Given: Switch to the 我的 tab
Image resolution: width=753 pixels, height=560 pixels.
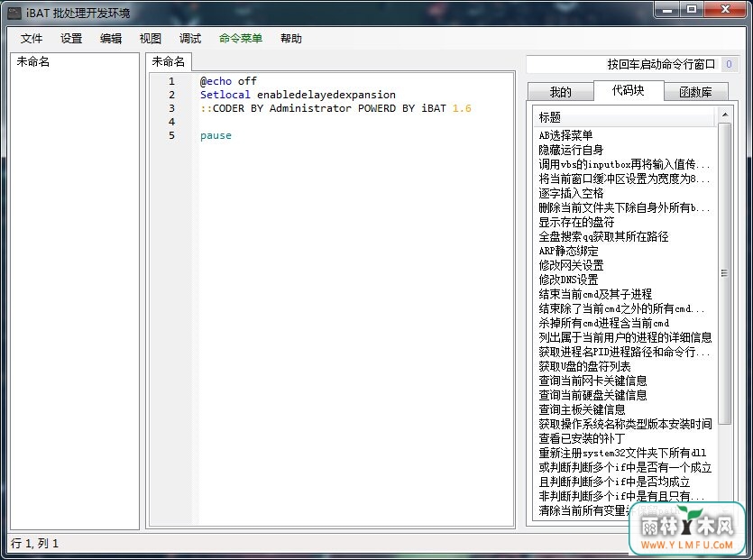Looking at the screenshot, I should click(x=560, y=92).
